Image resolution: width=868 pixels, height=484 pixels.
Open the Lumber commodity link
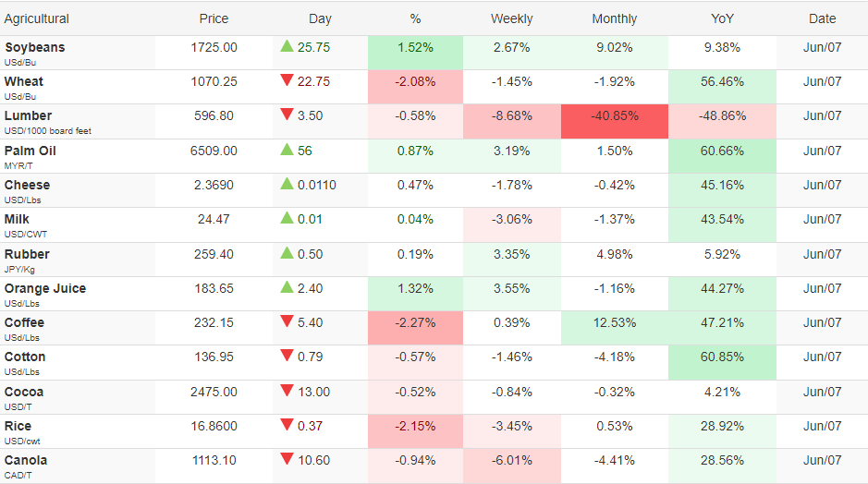tap(28, 116)
